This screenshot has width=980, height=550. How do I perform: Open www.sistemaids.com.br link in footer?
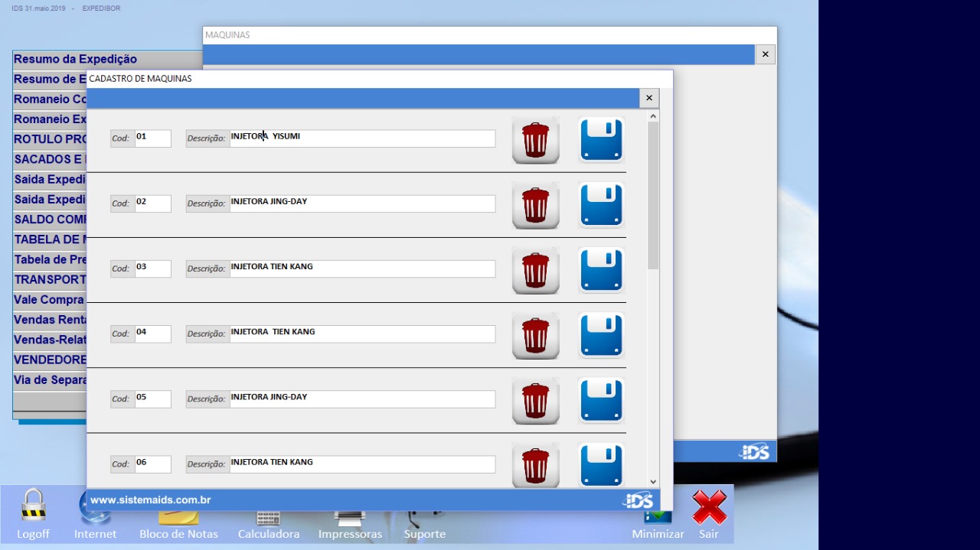pos(151,500)
